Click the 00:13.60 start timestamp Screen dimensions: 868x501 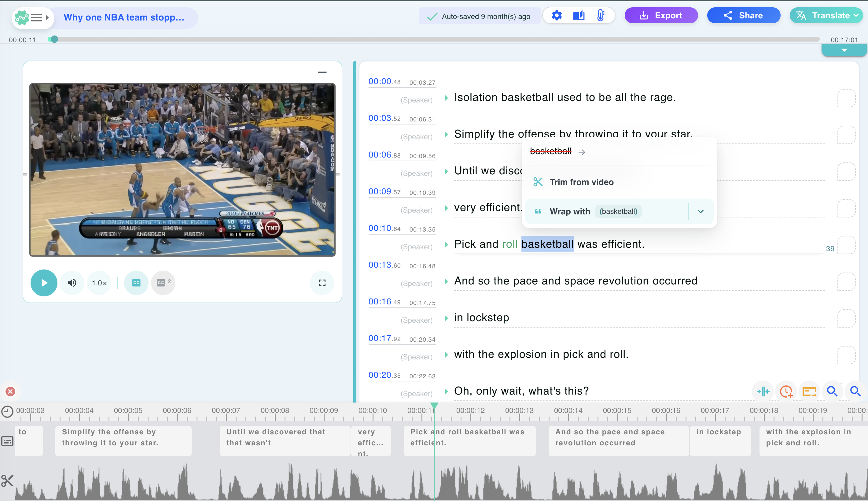[384, 265]
